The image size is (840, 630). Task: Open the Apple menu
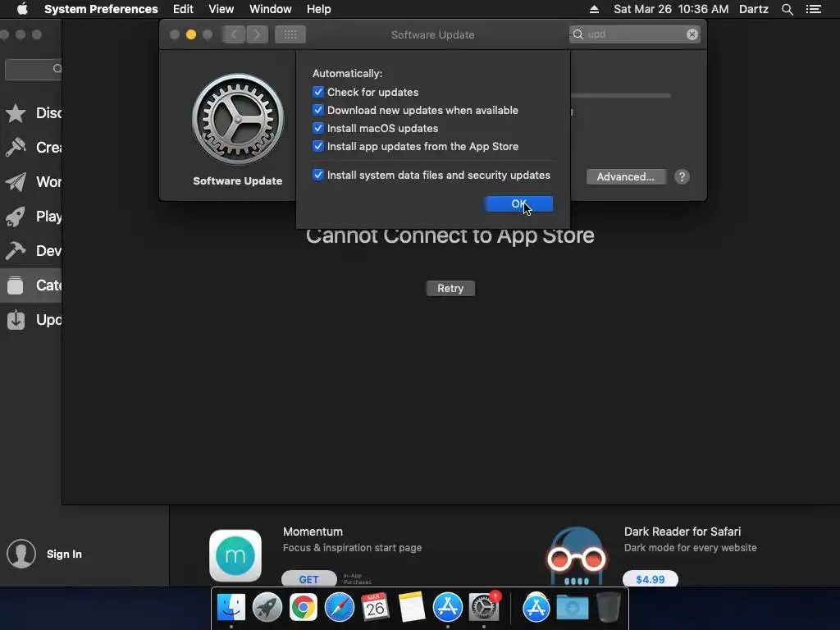(22, 9)
